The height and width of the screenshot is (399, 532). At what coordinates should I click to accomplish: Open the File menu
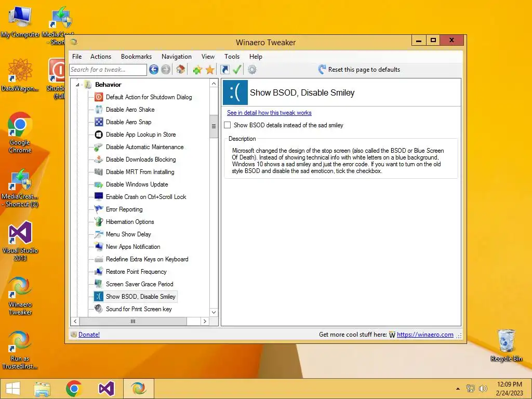click(x=77, y=57)
